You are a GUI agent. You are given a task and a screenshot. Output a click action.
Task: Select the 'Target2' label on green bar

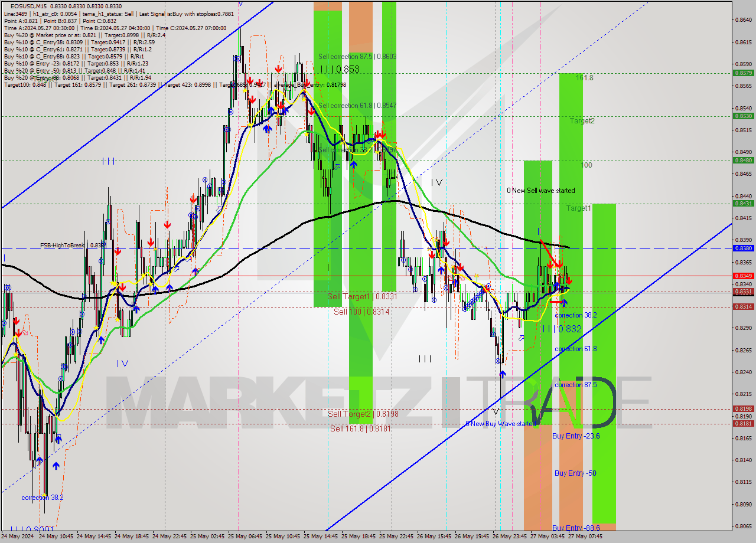582,121
